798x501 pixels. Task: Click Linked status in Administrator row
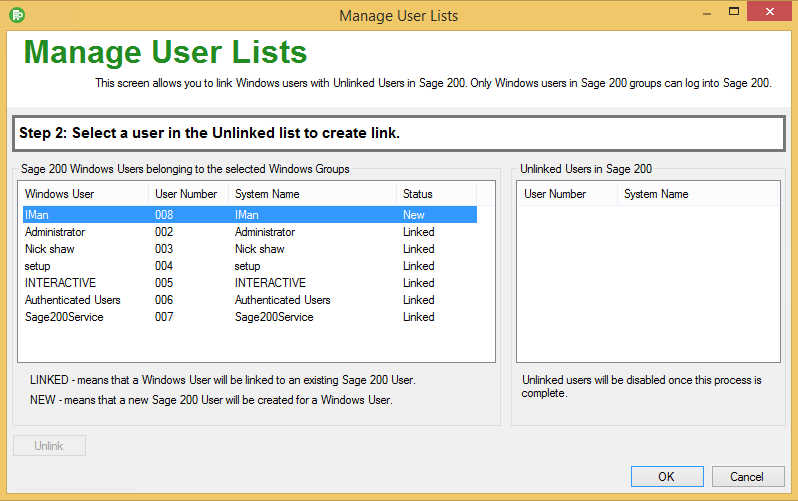click(419, 232)
